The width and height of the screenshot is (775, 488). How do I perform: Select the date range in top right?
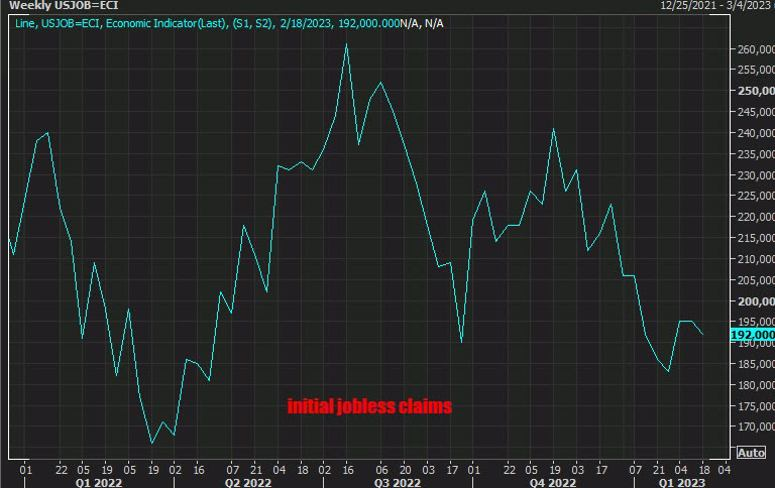(x=717, y=6)
